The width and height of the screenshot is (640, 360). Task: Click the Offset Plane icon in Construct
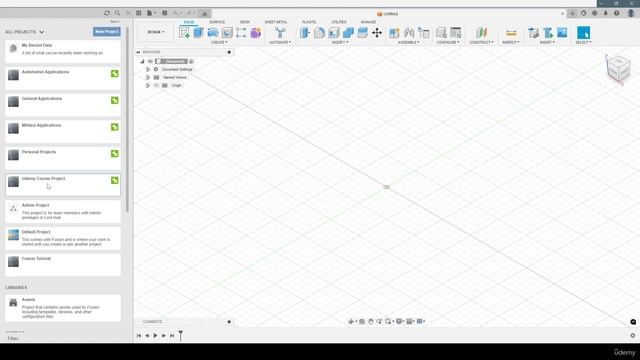point(481,33)
